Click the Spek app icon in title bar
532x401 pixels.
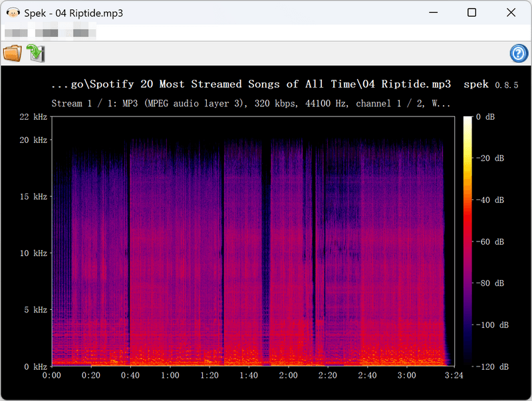click(13, 13)
